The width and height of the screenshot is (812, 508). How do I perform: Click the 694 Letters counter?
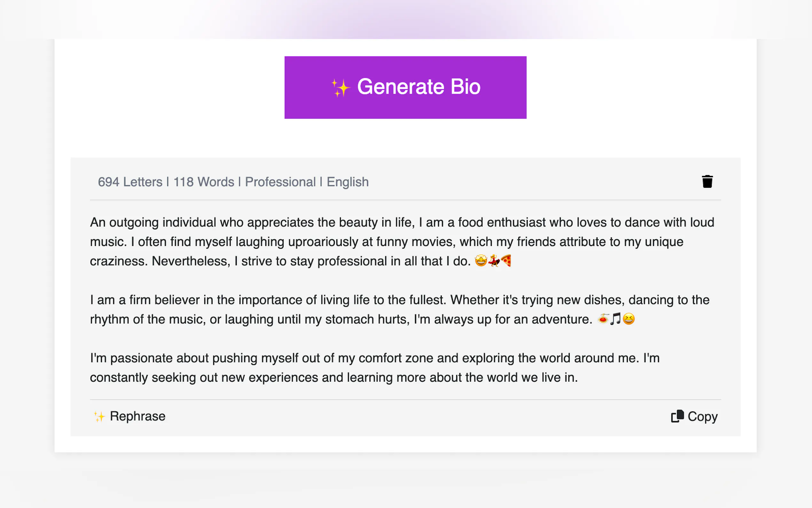click(x=130, y=182)
